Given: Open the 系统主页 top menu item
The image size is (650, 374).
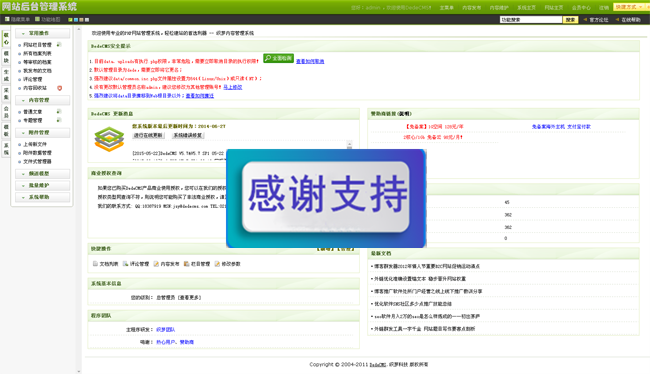Looking at the screenshot, I should pyautogui.click(x=526, y=7).
